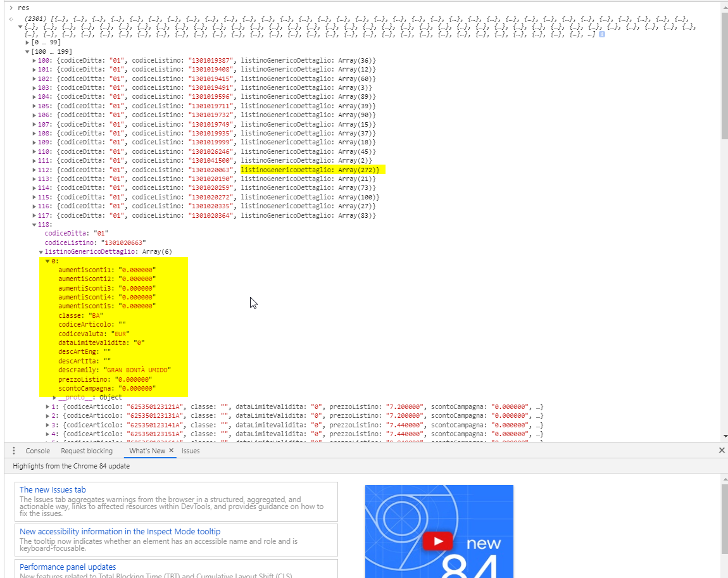Close the What's New tab with its x
The width and height of the screenshot is (728, 578).
point(172,450)
